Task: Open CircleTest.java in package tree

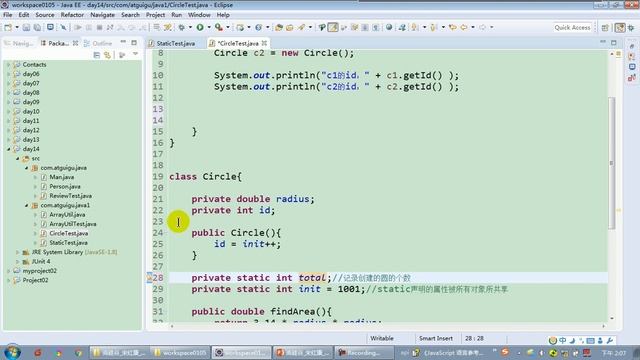Action: click(69, 233)
